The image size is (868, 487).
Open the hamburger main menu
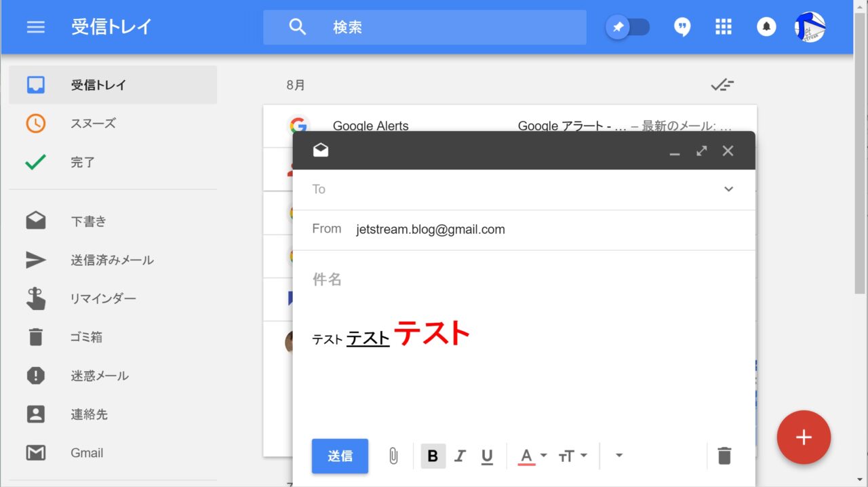click(35, 27)
